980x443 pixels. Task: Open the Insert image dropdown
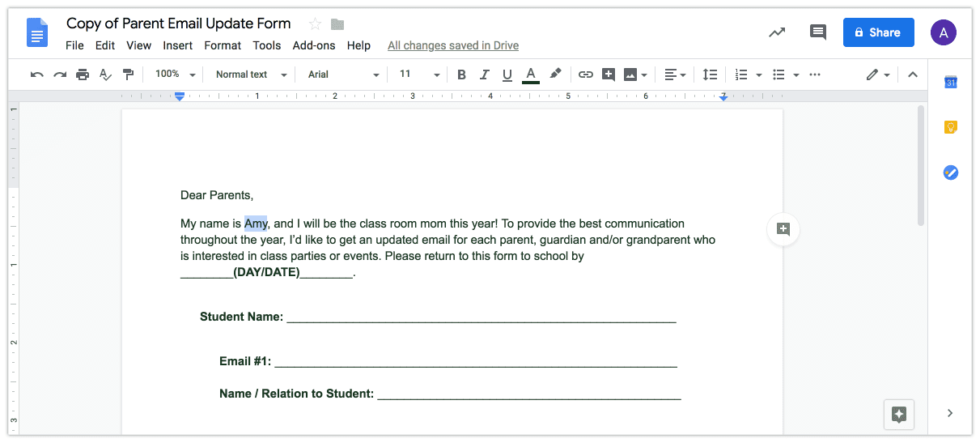point(636,75)
